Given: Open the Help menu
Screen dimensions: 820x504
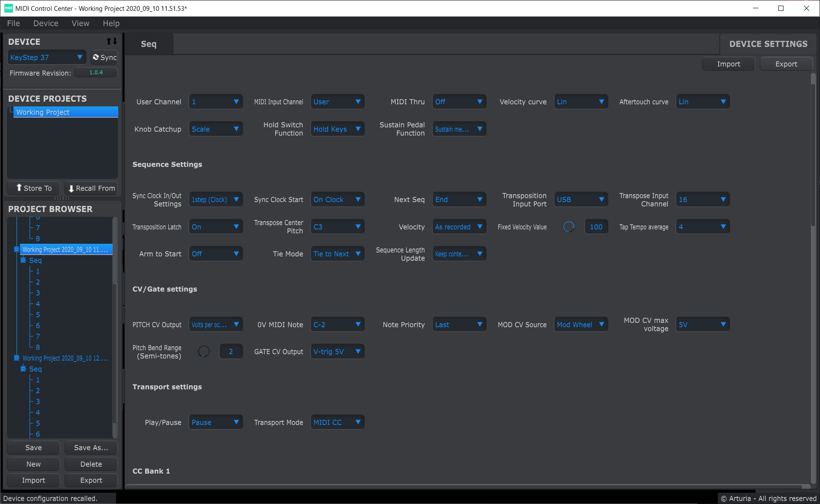Looking at the screenshot, I should pyautogui.click(x=111, y=23).
